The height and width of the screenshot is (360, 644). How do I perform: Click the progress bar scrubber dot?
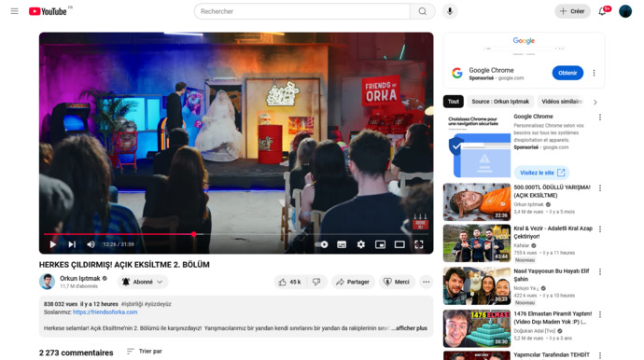(x=193, y=234)
